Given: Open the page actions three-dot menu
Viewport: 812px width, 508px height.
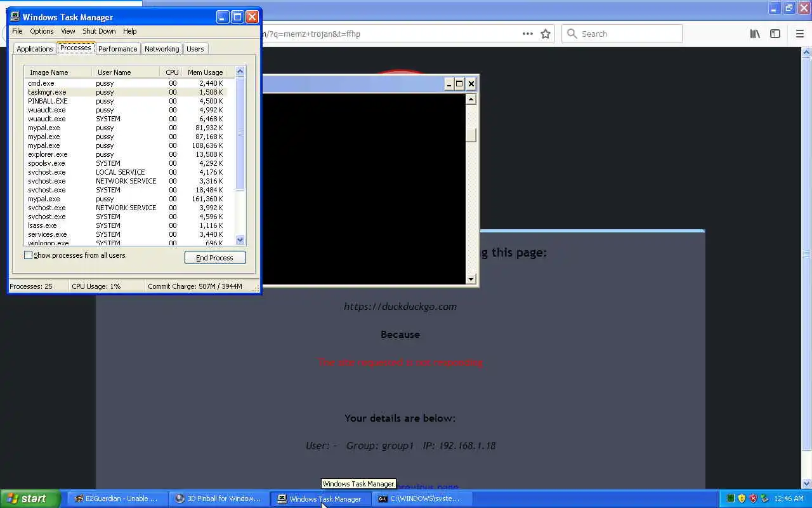Looking at the screenshot, I should tap(528, 34).
